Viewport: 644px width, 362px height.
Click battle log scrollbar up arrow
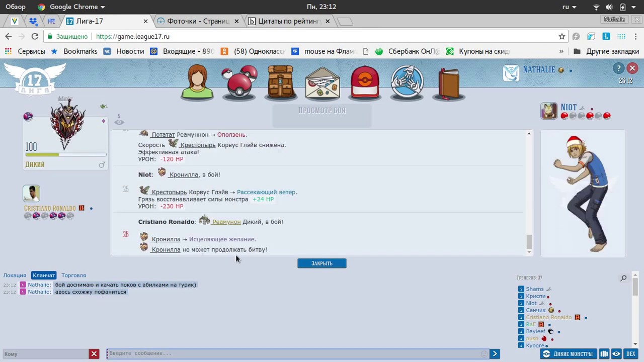[529, 133]
